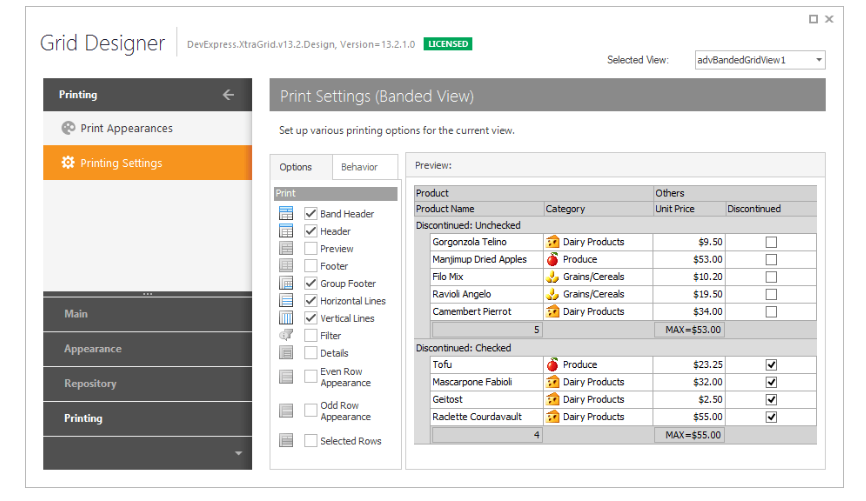Select the Printing Settings page
866x501 pixels.
147,162
